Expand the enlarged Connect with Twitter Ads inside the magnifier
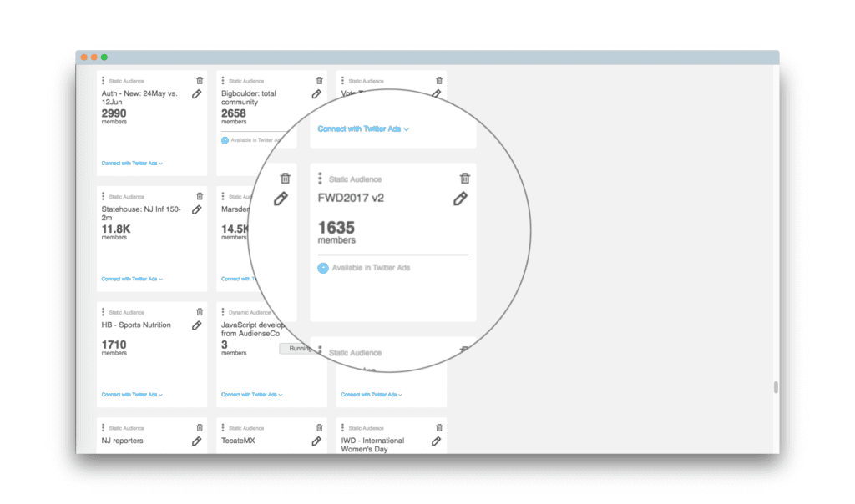 tap(363, 129)
